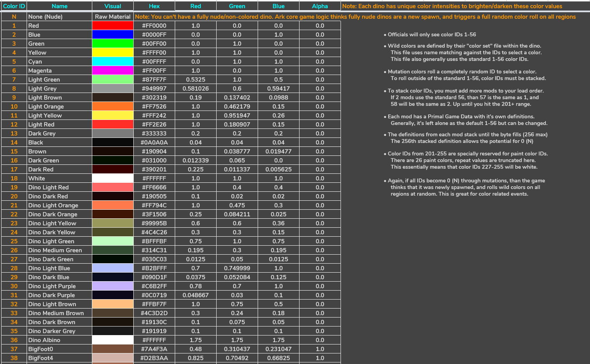Select the Dino Light Blue swatch
Image resolution: width=590 pixels, height=364 pixels.
coord(113,268)
